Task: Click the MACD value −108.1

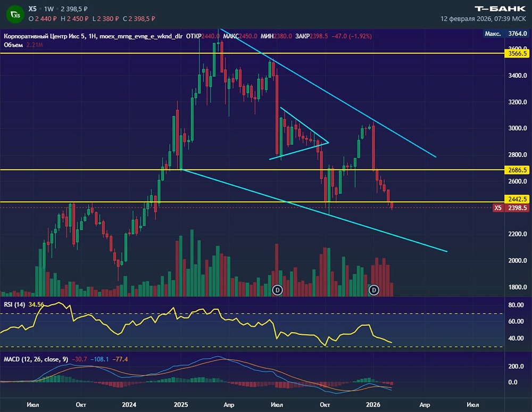Action: [x=100, y=359]
